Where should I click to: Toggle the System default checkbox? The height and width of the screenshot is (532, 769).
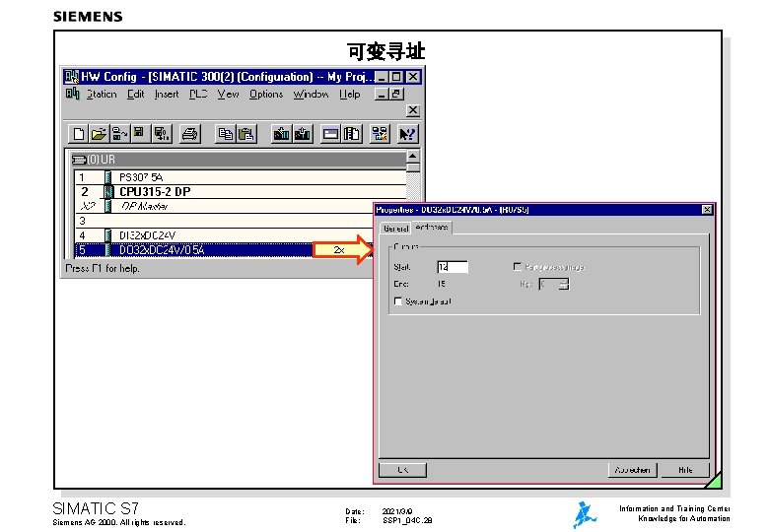click(398, 301)
